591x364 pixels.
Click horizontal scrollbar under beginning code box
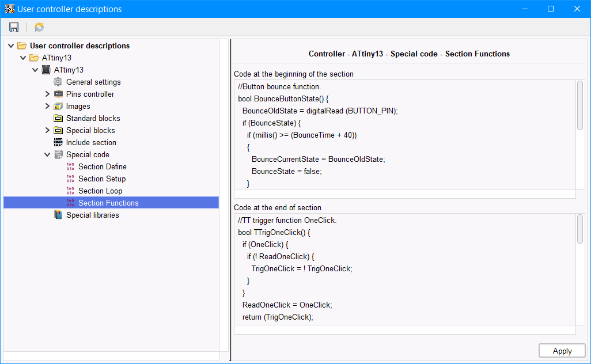(405, 194)
